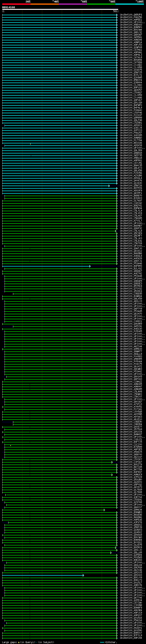Select the UniRef100_A5BX43 label
146x644 pixels.
pos(131,25)
